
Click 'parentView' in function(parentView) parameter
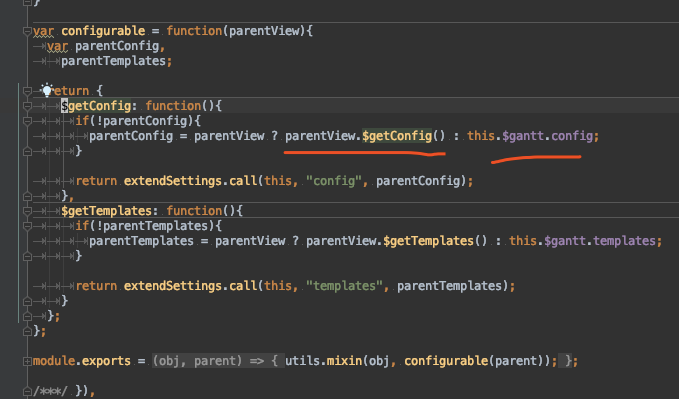click(264, 31)
